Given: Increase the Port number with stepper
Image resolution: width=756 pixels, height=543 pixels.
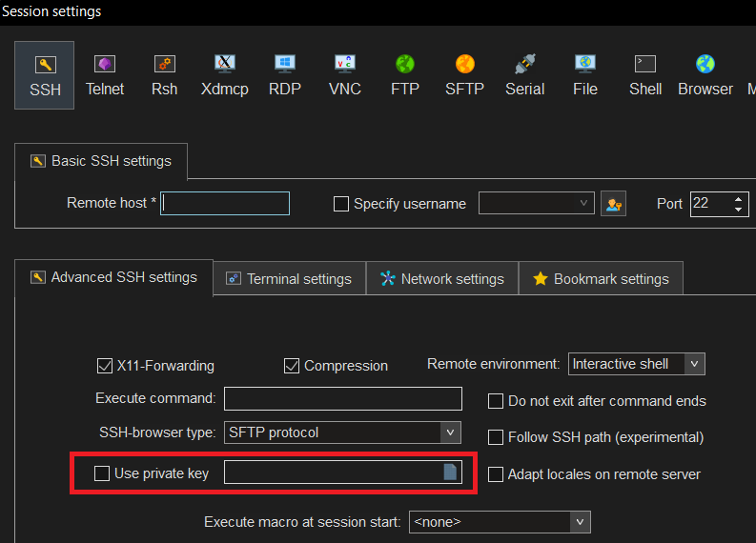Looking at the screenshot, I should point(738,199).
